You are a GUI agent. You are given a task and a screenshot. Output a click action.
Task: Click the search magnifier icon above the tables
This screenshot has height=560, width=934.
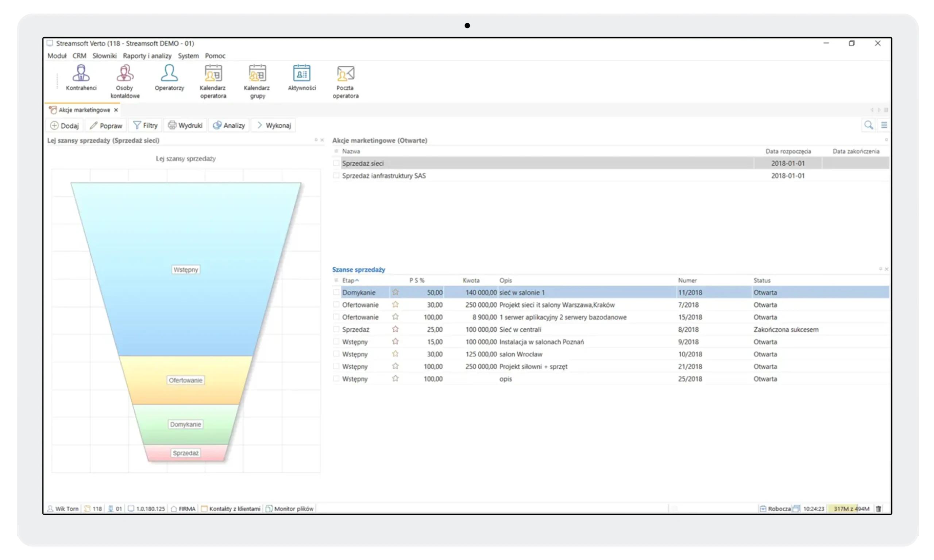coord(869,125)
